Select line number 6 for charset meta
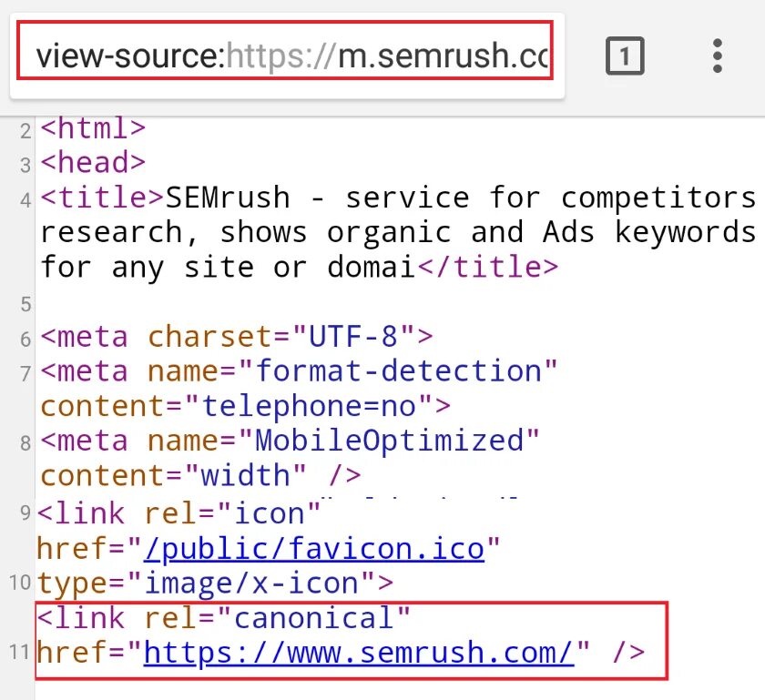 pos(26,339)
